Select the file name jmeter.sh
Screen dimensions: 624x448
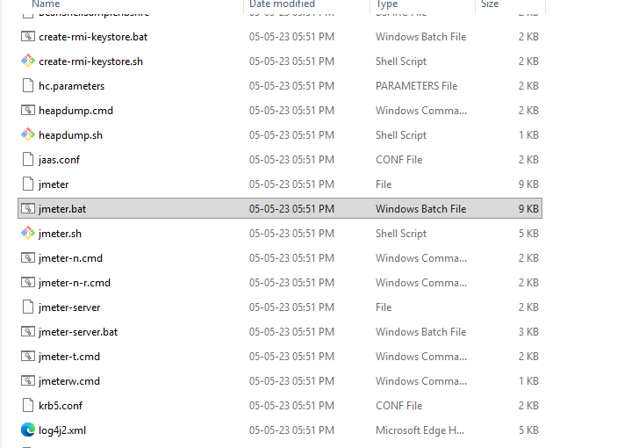pos(60,234)
